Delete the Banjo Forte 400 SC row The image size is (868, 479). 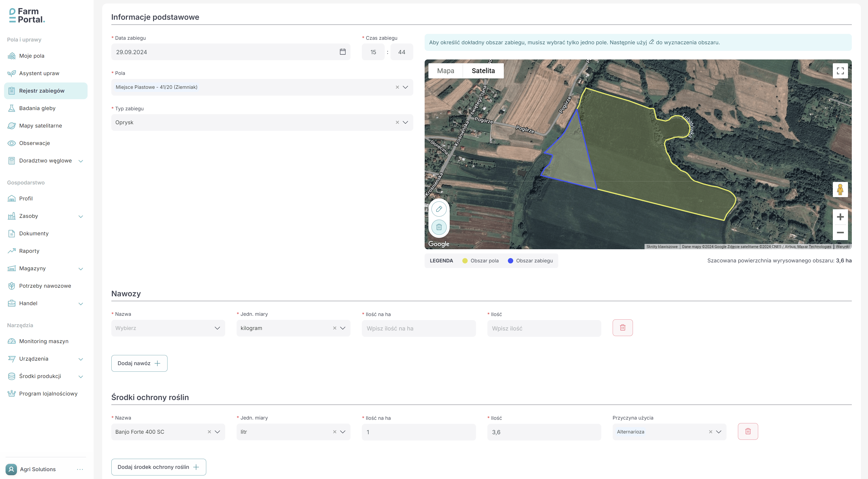pos(748,431)
